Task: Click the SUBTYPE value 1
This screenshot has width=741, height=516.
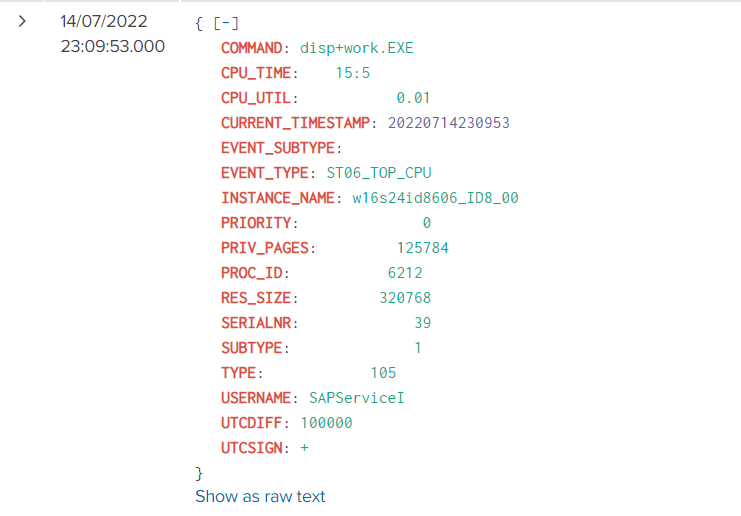Action: (x=418, y=348)
